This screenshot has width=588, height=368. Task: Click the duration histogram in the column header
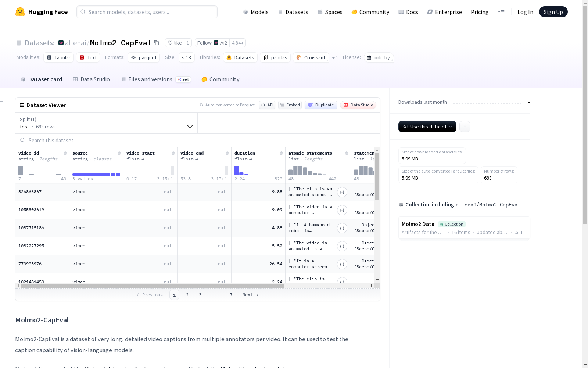pos(258,170)
